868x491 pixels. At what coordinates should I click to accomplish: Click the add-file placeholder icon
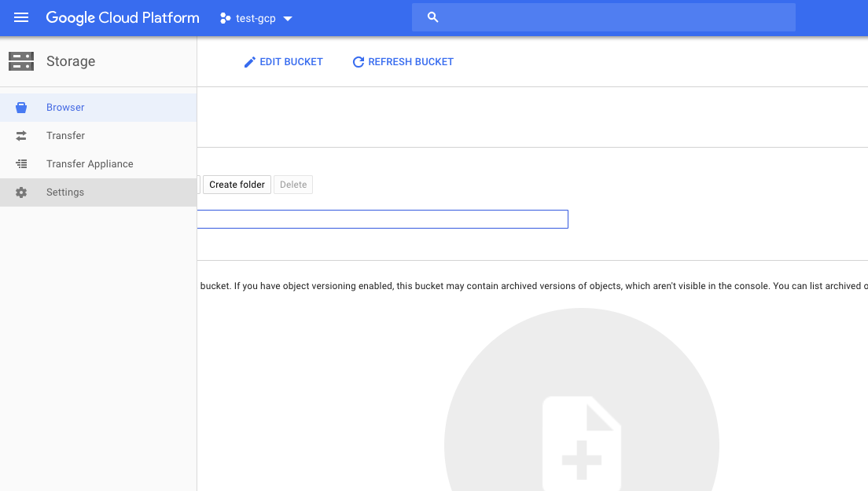581,442
